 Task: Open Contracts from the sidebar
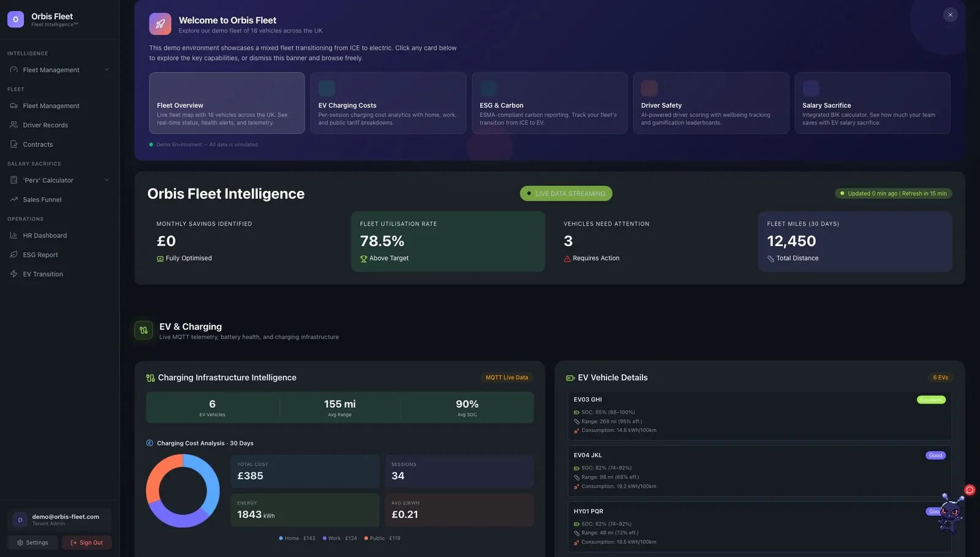pyautogui.click(x=38, y=144)
